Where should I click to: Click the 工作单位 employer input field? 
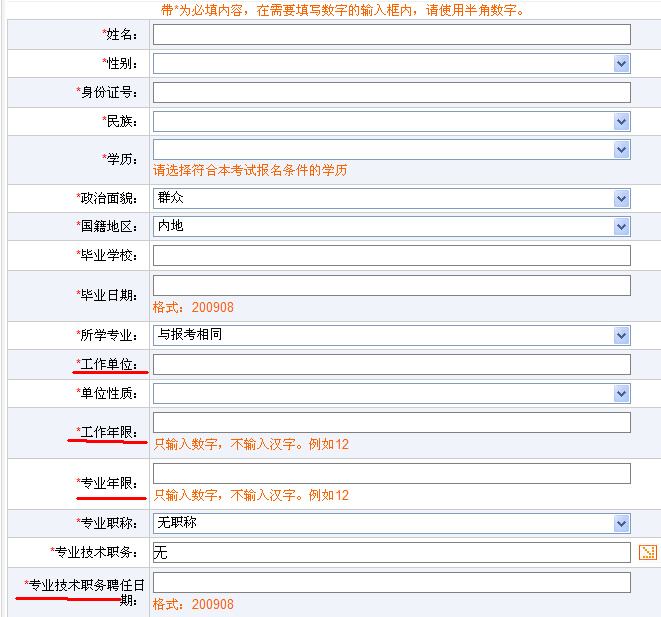392,365
